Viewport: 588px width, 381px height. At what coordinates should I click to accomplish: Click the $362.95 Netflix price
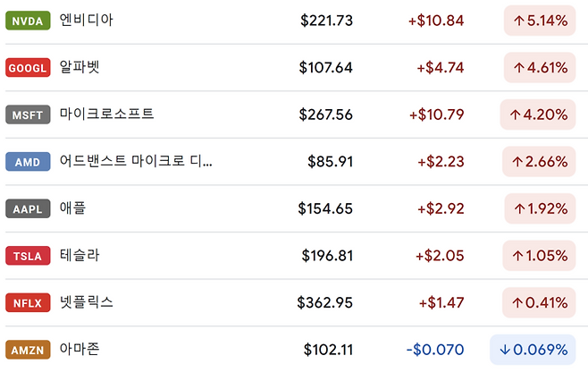tap(324, 303)
